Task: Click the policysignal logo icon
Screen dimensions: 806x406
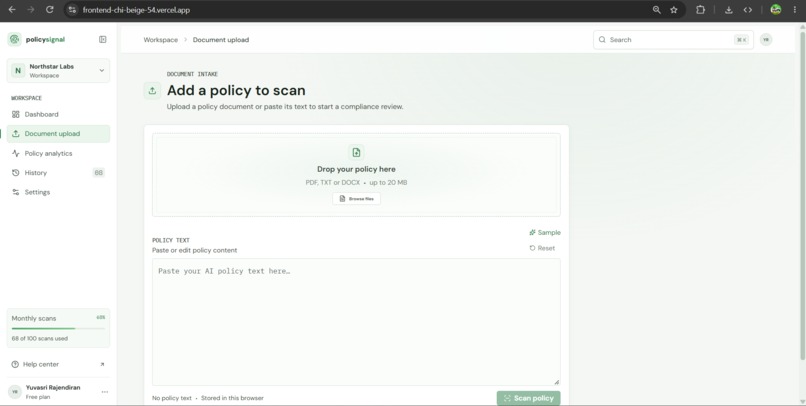Action: tap(14, 39)
